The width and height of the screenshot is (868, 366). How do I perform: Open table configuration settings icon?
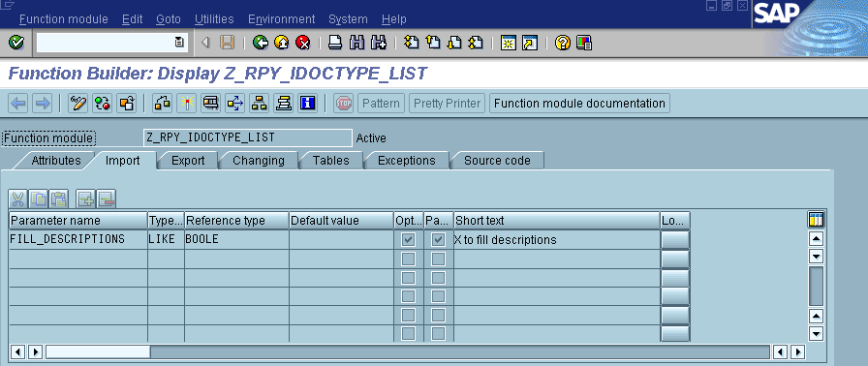point(816,220)
